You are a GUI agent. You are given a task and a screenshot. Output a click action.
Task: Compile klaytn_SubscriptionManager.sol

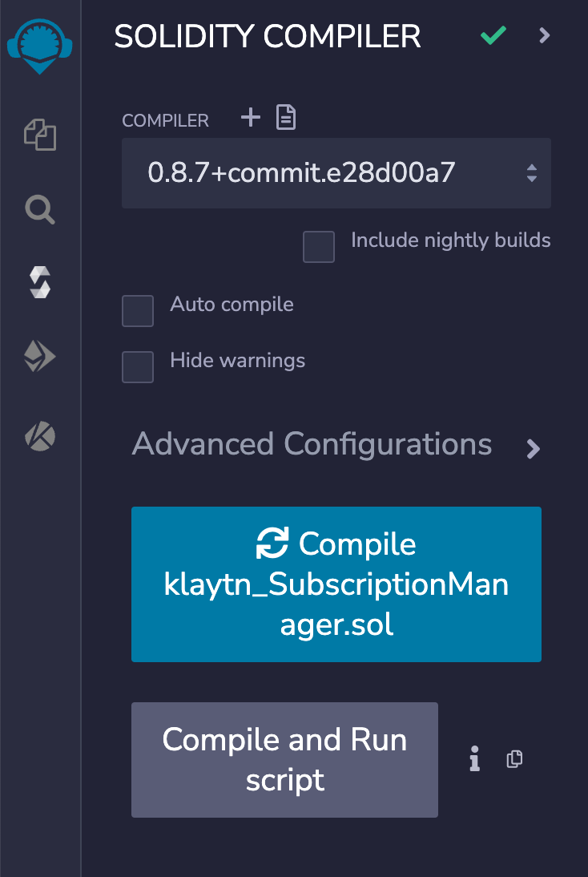[336, 584]
